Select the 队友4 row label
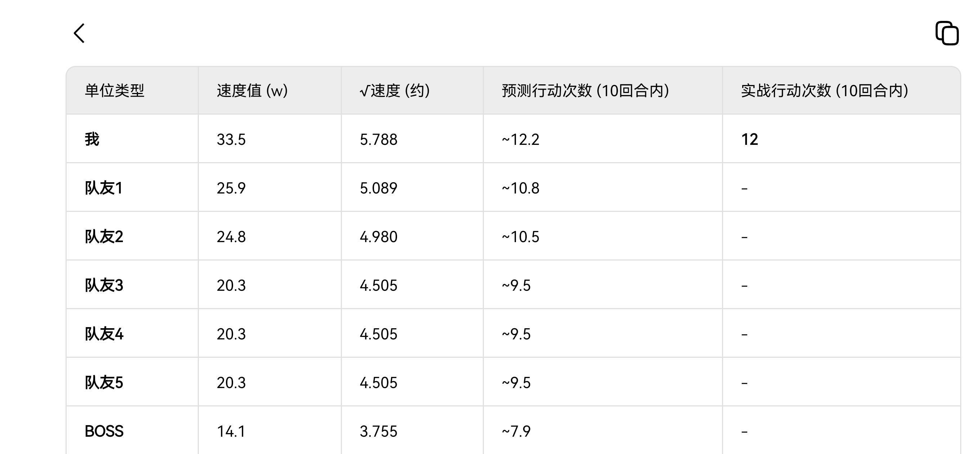The image size is (980, 454). 104,334
